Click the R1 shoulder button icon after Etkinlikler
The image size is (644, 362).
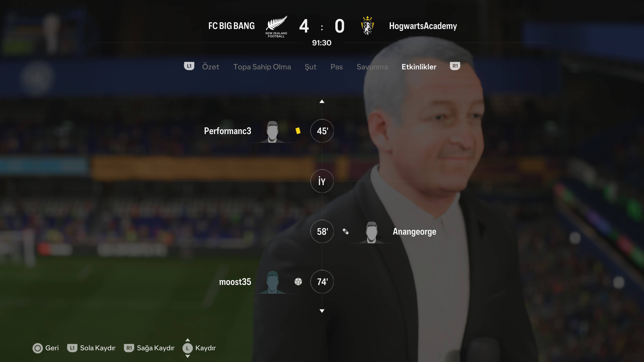(455, 66)
